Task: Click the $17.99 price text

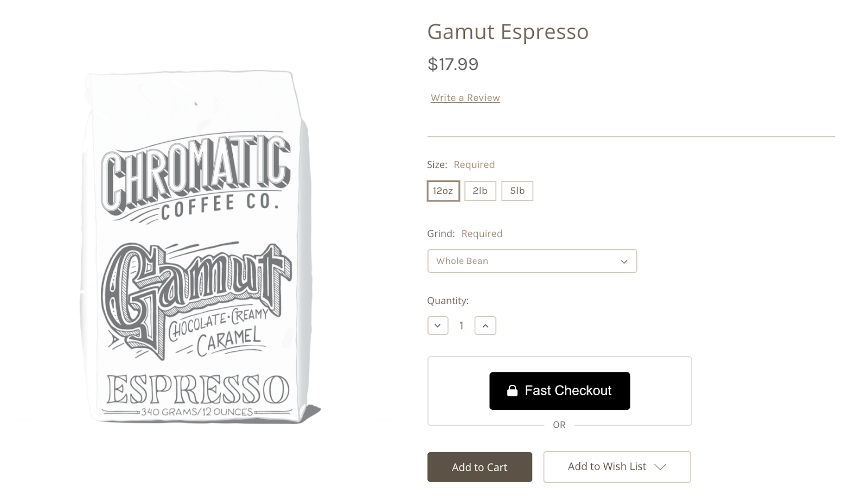Action: coord(453,64)
